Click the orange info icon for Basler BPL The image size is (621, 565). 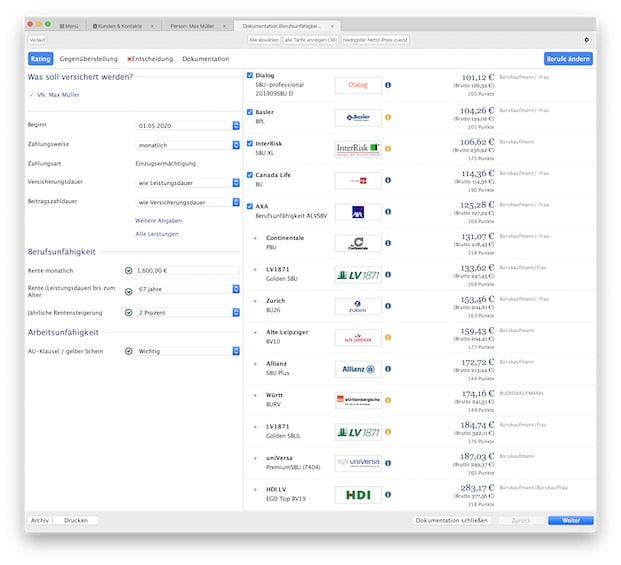click(388, 118)
